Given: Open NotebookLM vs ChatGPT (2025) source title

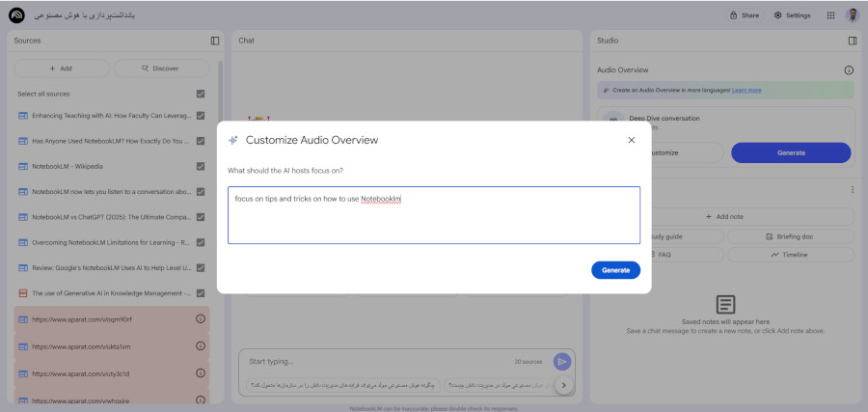Looking at the screenshot, I should pyautogui.click(x=112, y=217).
